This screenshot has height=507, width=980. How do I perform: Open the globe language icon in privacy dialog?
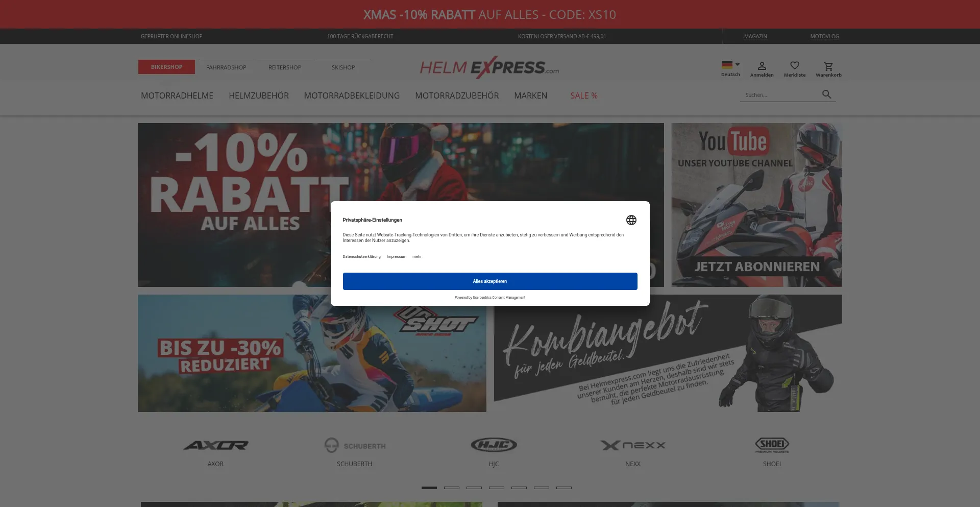point(631,220)
